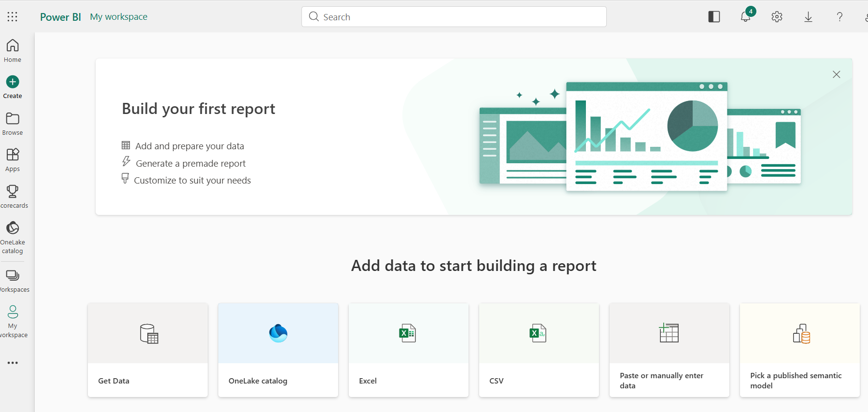This screenshot has height=412, width=868.
Task: Choose the CSV data source card
Action: (539, 350)
